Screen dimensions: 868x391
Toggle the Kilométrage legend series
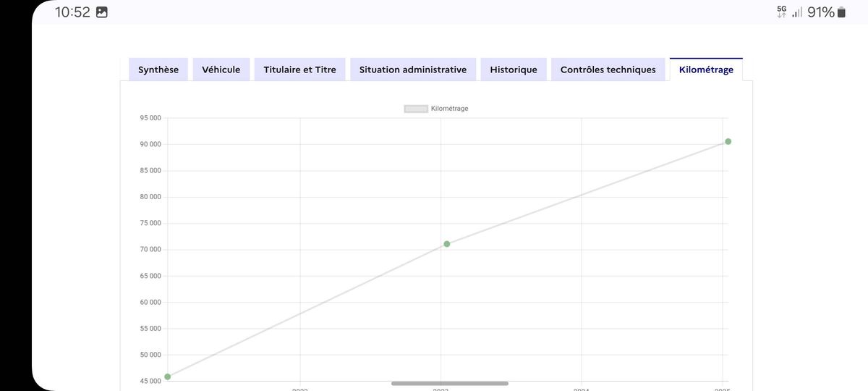pos(436,109)
